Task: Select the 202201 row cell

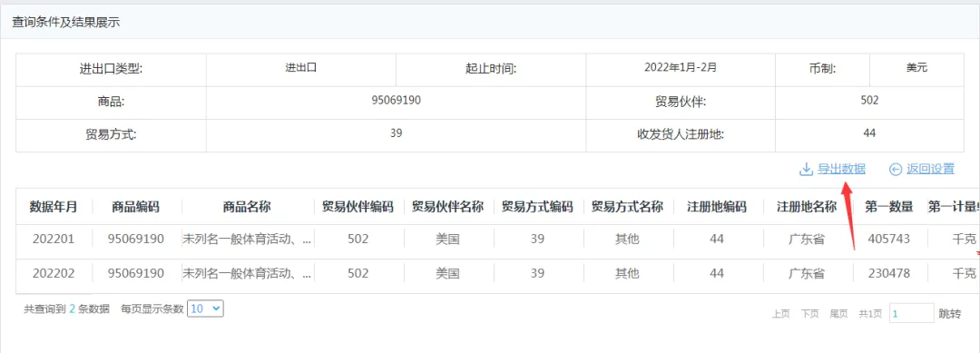Action: 54,240
